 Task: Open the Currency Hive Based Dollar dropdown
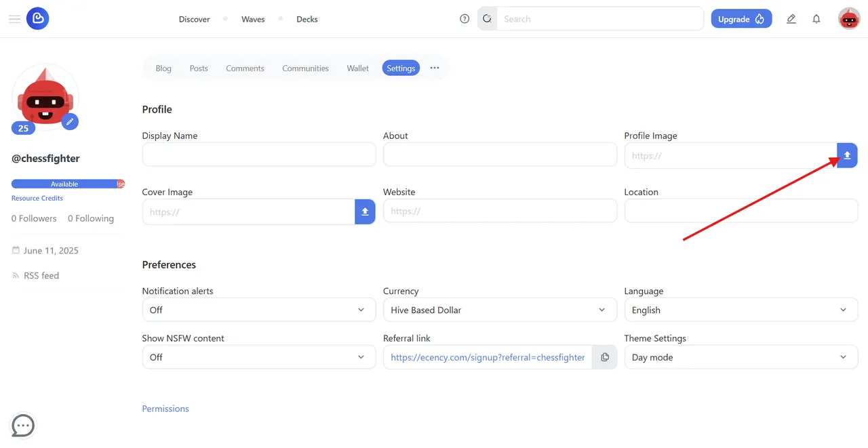click(500, 310)
